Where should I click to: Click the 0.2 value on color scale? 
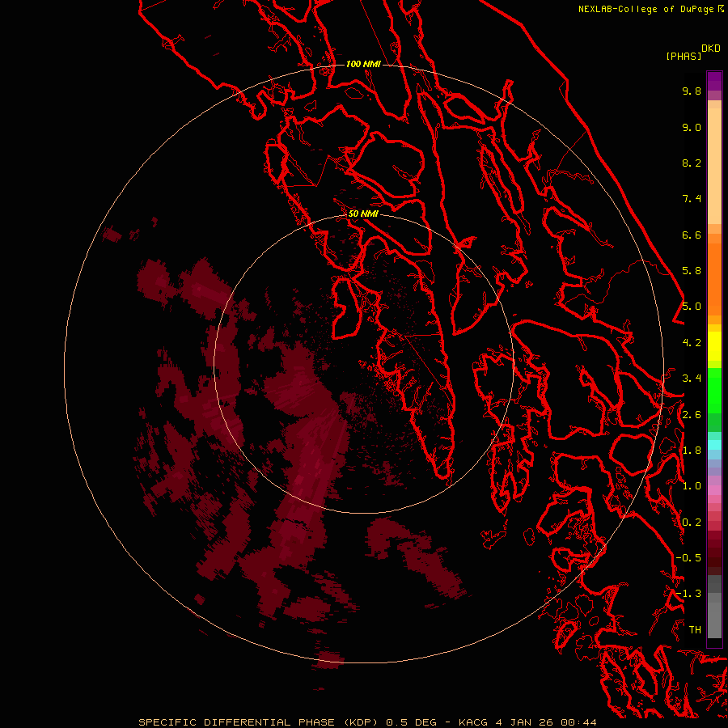point(692,523)
